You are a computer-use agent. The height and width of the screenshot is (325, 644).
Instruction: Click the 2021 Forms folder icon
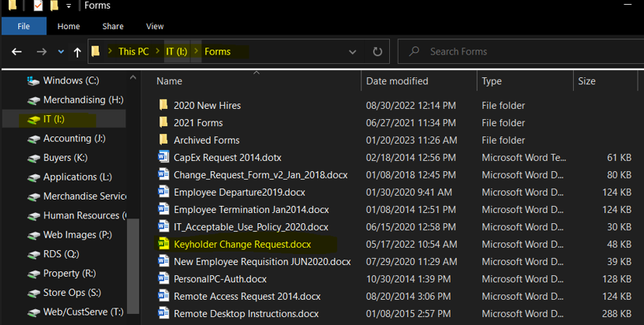tap(163, 122)
